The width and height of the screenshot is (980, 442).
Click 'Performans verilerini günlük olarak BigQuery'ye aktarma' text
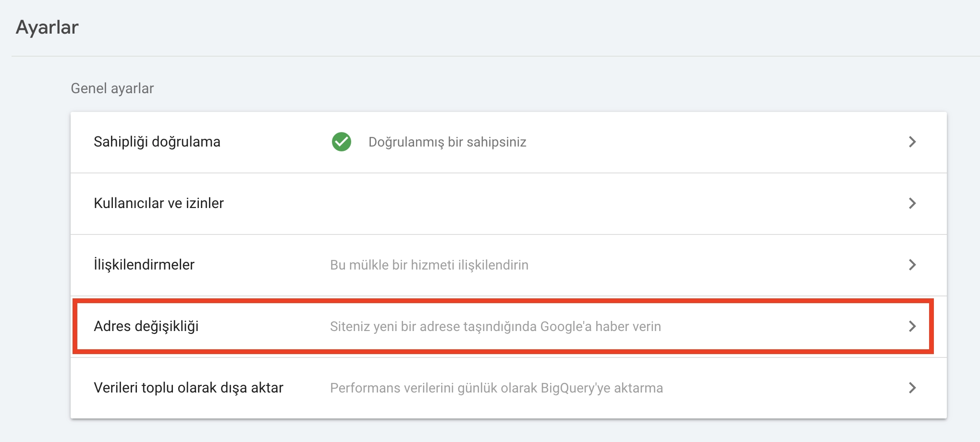coord(496,388)
